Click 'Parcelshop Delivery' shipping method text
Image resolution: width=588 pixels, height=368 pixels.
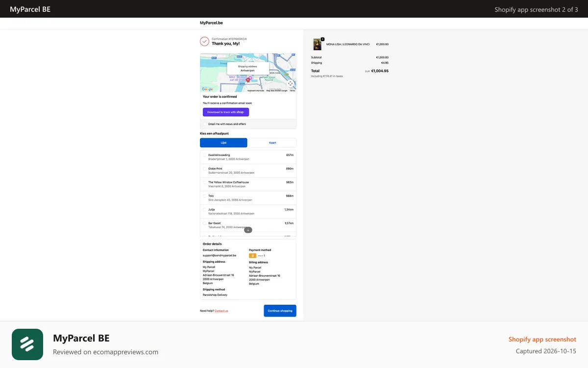[x=215, y=295]
